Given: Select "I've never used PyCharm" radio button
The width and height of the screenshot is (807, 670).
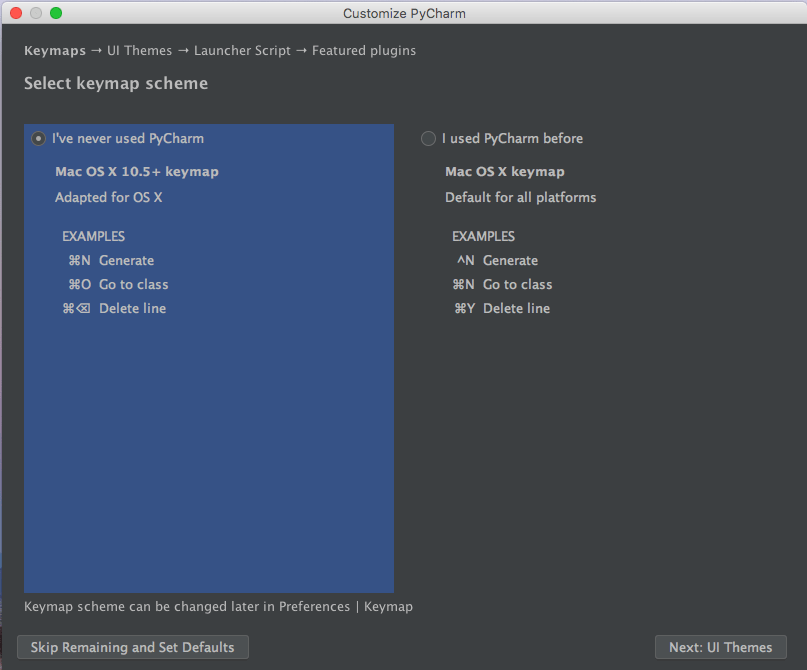Looking at the screenshot, I should 39,138.
